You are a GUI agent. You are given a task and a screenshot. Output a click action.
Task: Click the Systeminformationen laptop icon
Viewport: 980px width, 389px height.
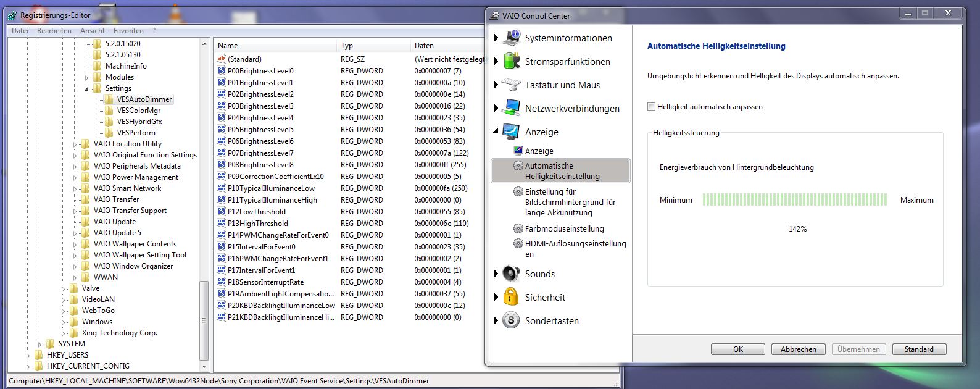pos(511,38)
